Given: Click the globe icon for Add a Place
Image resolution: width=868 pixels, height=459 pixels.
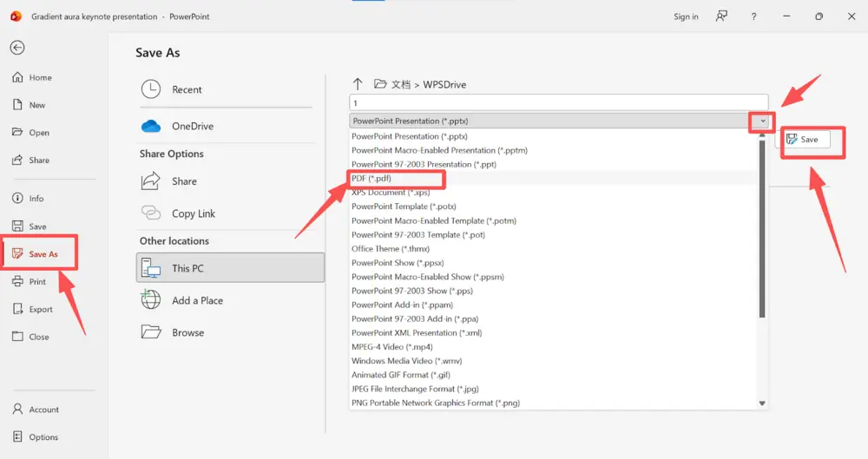Looking at the screenshot, I should click(150, 299).
